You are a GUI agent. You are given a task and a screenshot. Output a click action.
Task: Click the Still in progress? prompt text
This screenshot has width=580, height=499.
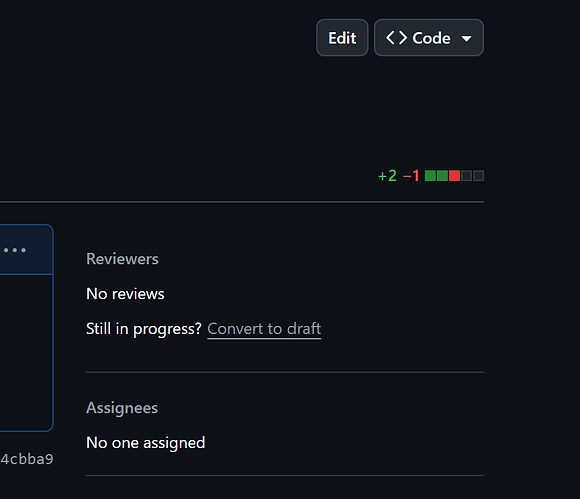pos(144,329)
